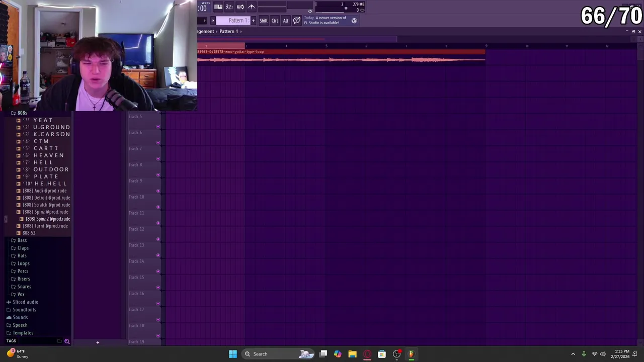Screen dimensions: 644x362
Task: Open the Soundfonts browser entry
Action: 21,310
